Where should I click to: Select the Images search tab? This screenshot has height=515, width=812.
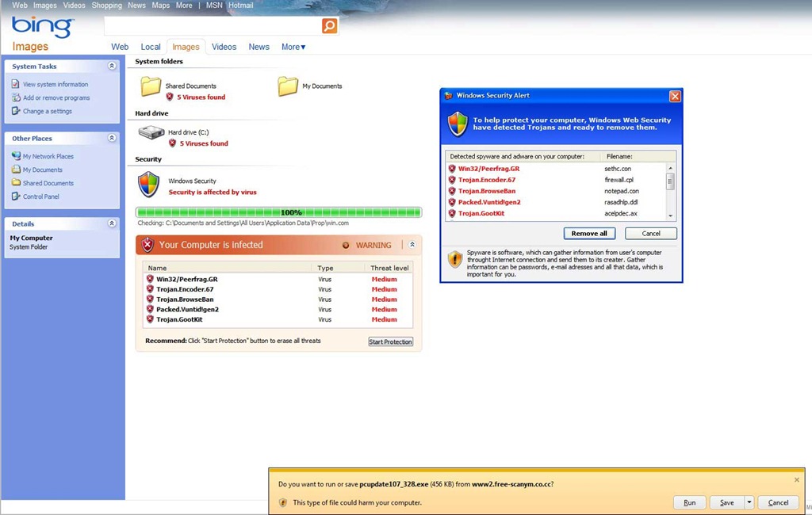(x=186, y=47)
